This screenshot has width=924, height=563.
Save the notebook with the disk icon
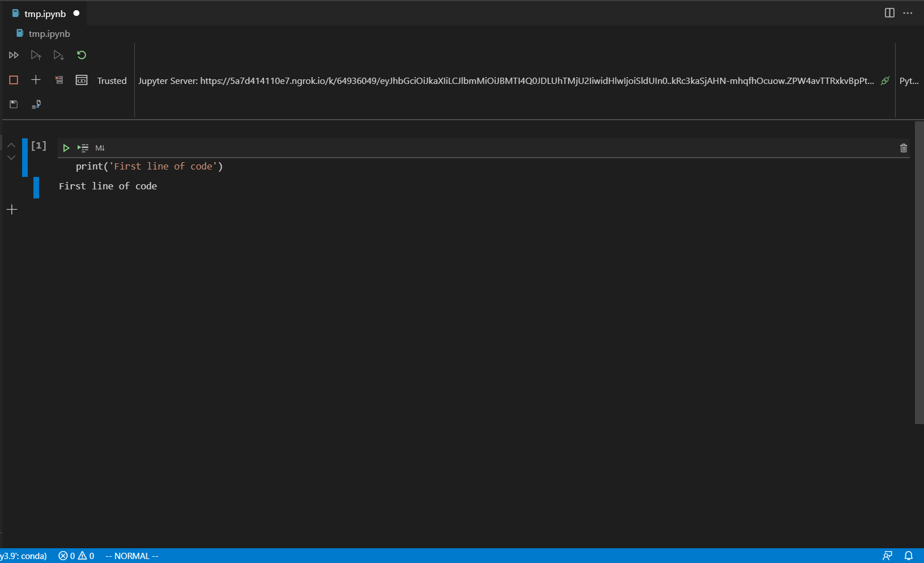[x=14, y=104]
